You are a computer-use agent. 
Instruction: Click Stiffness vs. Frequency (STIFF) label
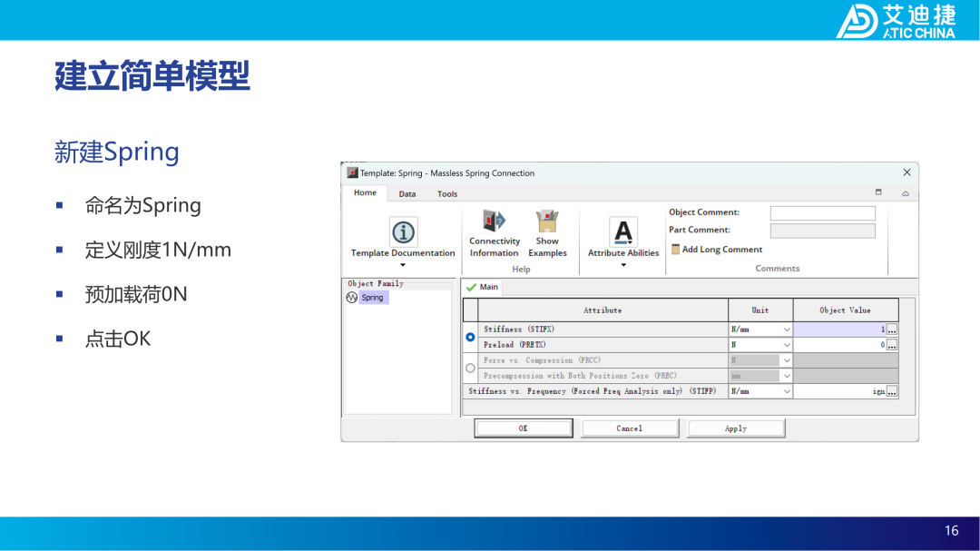coord(593,391)
